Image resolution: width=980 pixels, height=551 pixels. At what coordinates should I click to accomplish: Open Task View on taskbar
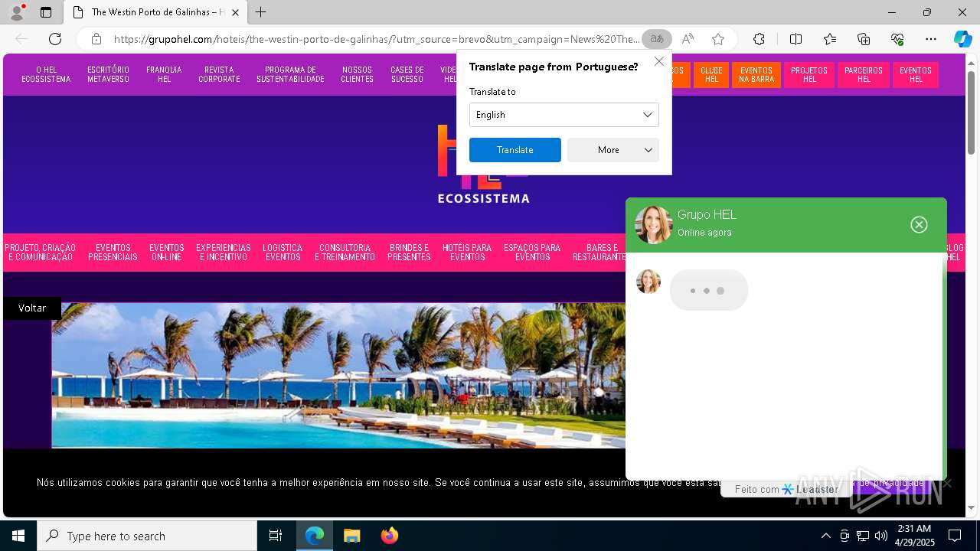pos(276,536)
